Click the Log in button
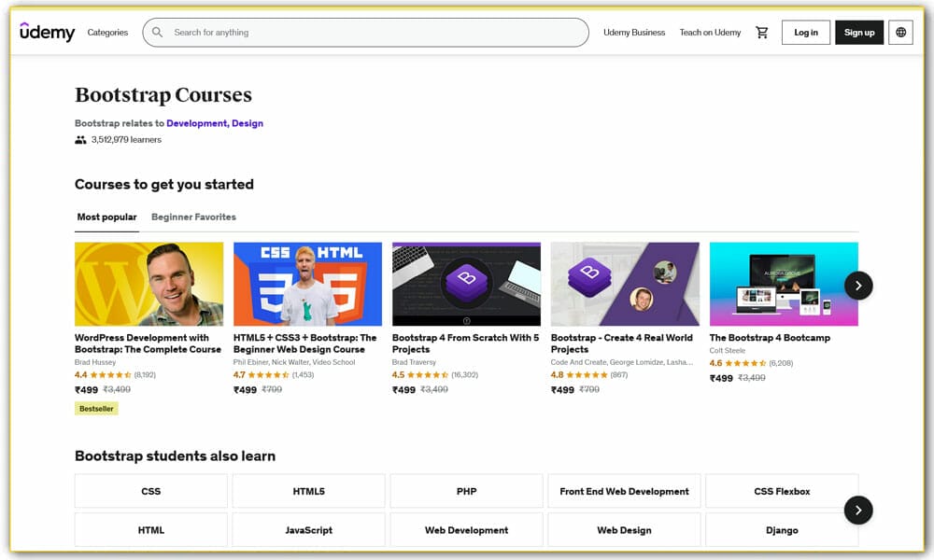Viewport: 934px width, 560px height. coord(805,32)
